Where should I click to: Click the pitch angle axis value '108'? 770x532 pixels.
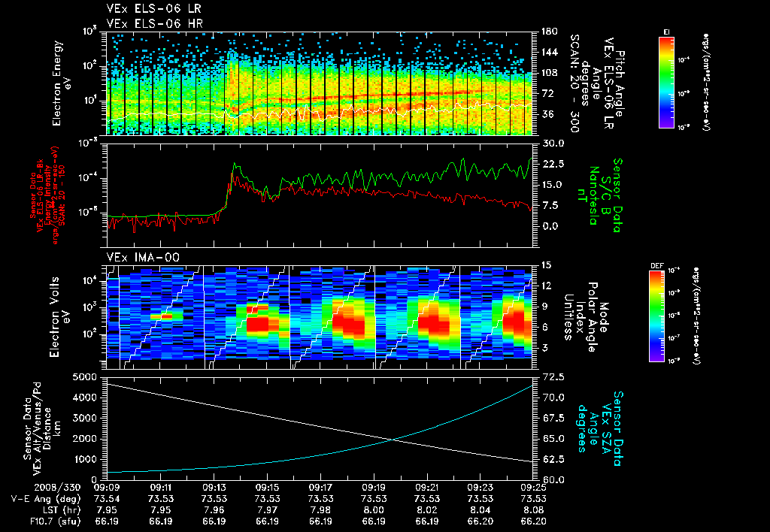(550, 73)
